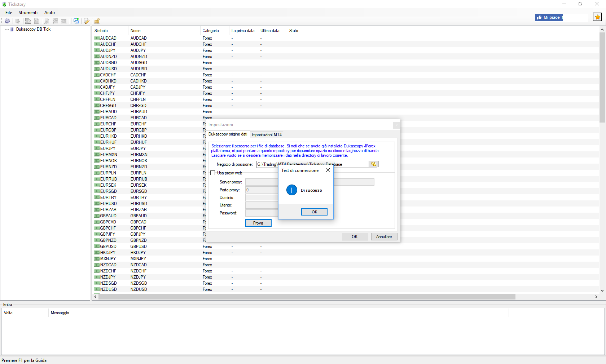The width and height of the screenshot is (606, 364).
Task: Open the File menu
Action: tap(9, 13)
